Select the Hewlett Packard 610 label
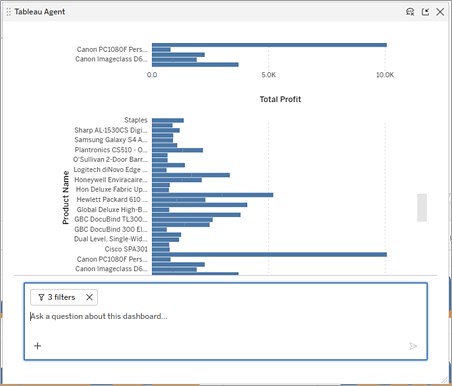Viewport: 452px width, 386px height. [112, 199]
